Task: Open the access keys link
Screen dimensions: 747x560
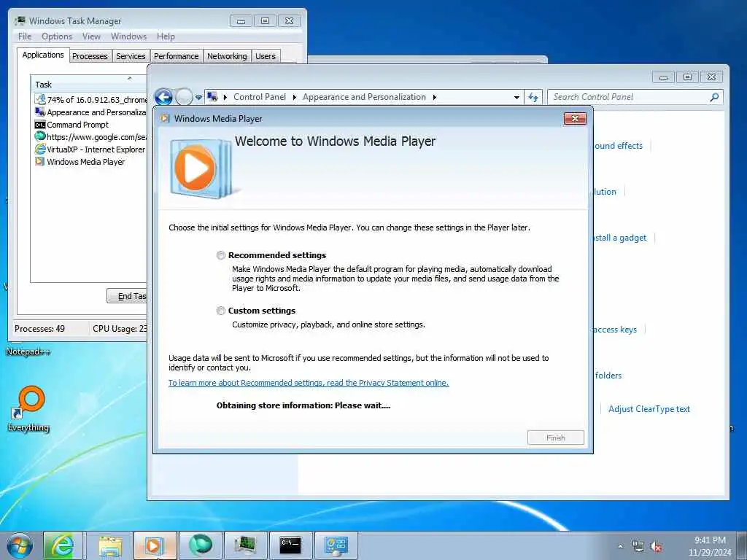Action: pos(615,330)
